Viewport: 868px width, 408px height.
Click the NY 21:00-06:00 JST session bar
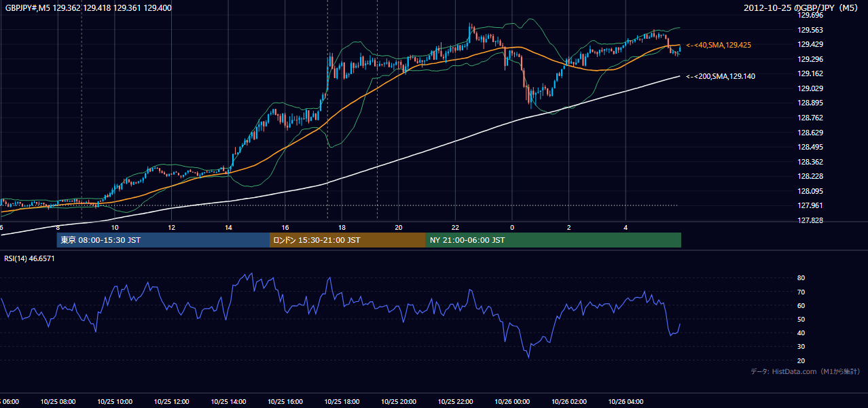554,240
